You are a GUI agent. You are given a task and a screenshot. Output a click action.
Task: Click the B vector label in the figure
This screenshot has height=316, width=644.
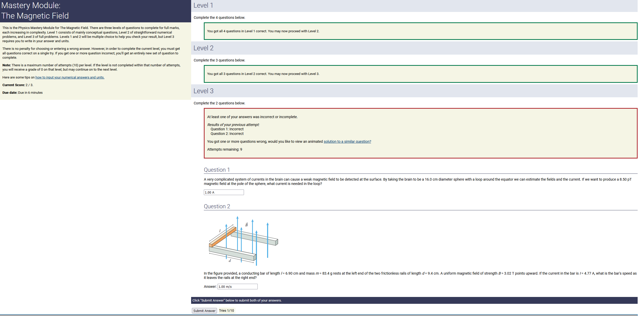pos(246,225)
